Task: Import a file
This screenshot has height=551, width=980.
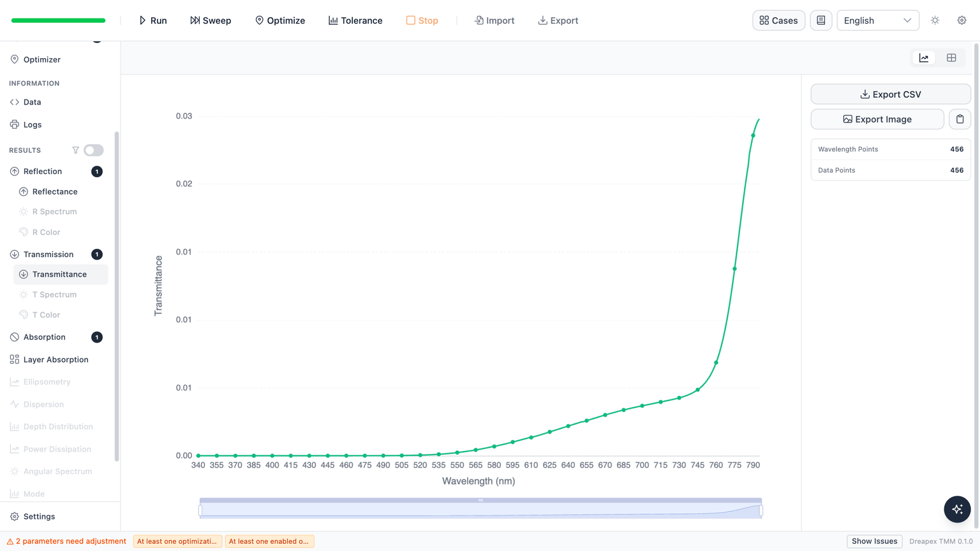Action: click(494, 20)
